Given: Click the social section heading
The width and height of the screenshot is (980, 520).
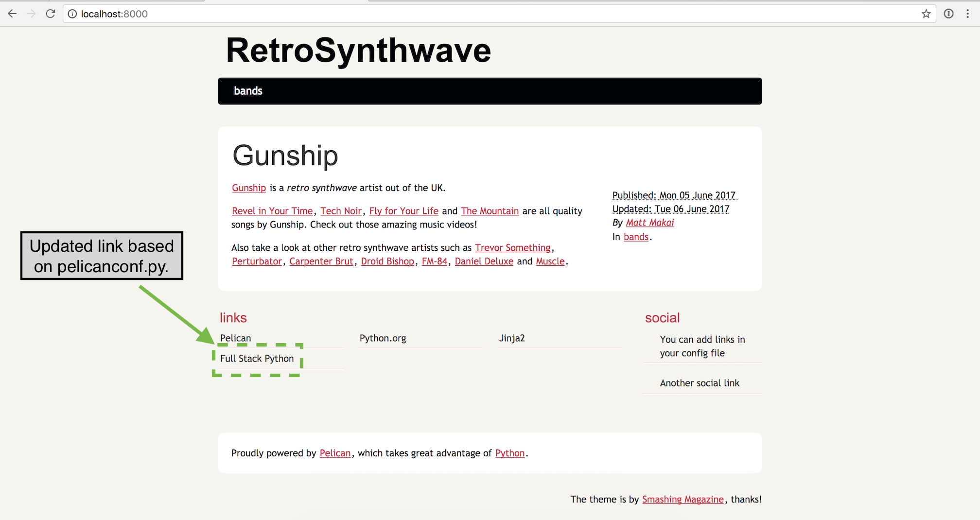Looking at the screenshot, I should point(662,318).
